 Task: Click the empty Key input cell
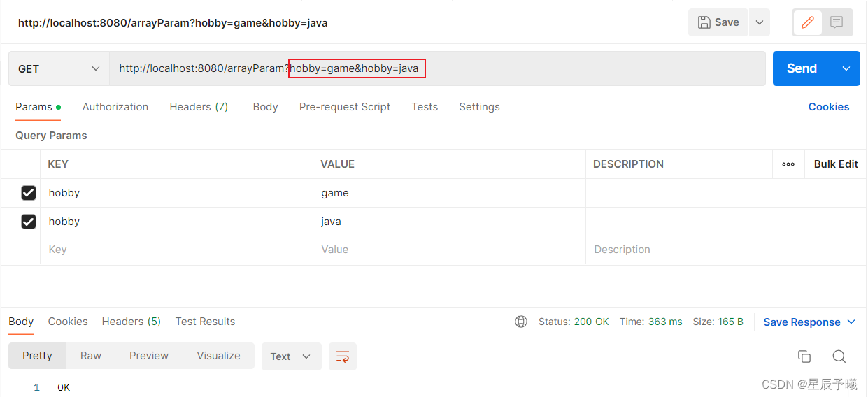(x=176, y=250)
